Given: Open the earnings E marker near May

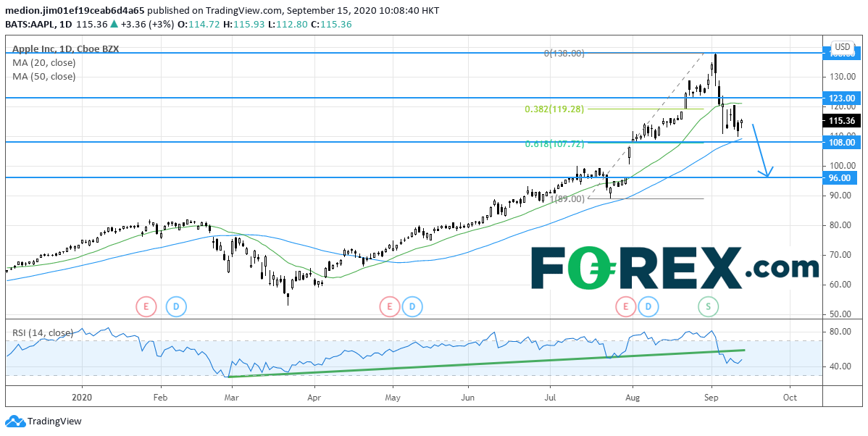Looking at the screenshot, I should coord(389,306).
